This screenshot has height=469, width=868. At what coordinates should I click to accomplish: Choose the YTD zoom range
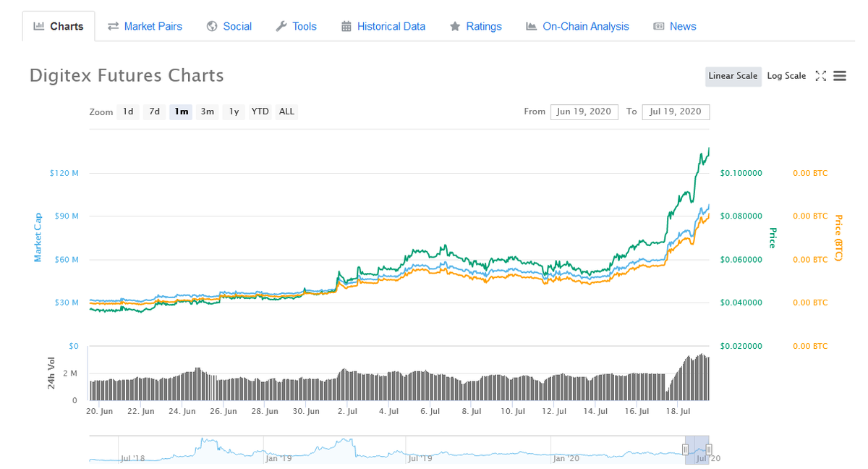pyautogui.click(x=260, y=111)
